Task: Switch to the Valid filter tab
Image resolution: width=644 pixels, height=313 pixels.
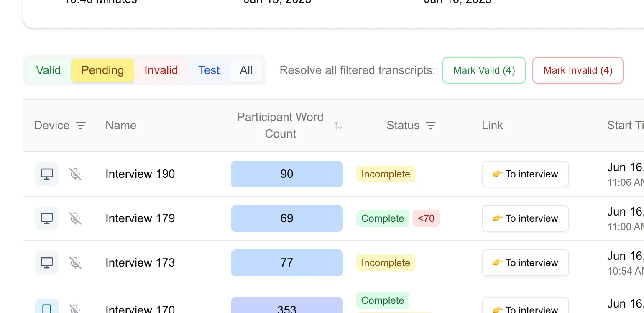Action: [x=48, y=70]
